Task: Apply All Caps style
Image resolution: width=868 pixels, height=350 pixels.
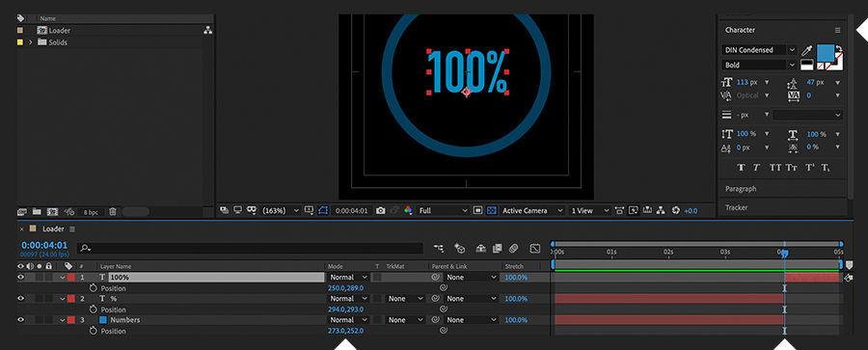Action: 775,167
